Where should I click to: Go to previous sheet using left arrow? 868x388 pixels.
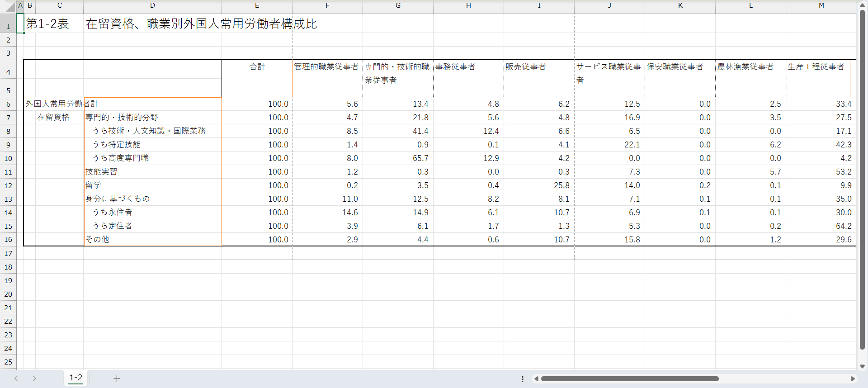[16, 379]
